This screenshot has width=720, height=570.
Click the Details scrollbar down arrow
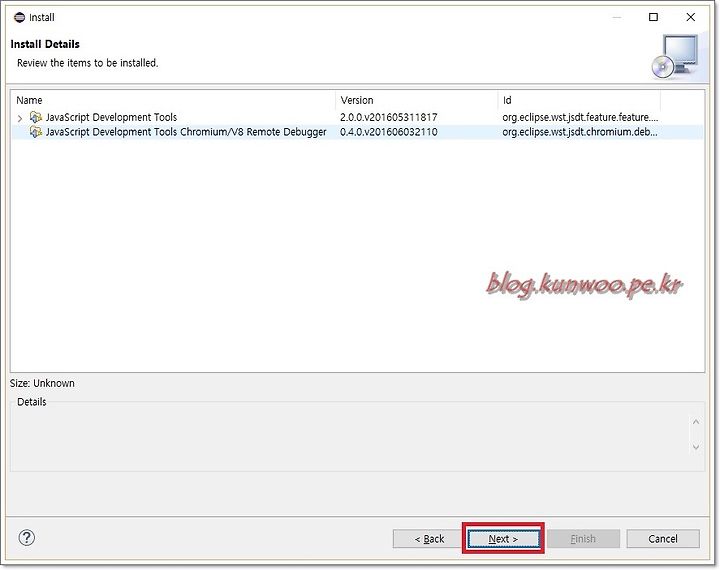click(x=696, y=447)
